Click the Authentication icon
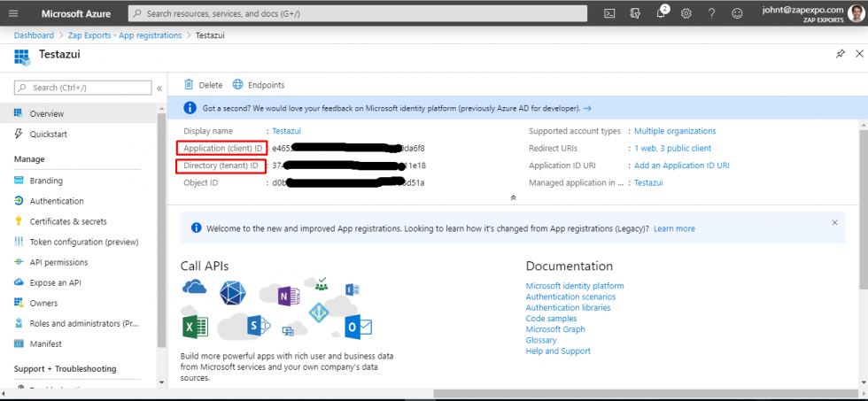This screenshot has width=868, height=401. [x=19, y=201]
